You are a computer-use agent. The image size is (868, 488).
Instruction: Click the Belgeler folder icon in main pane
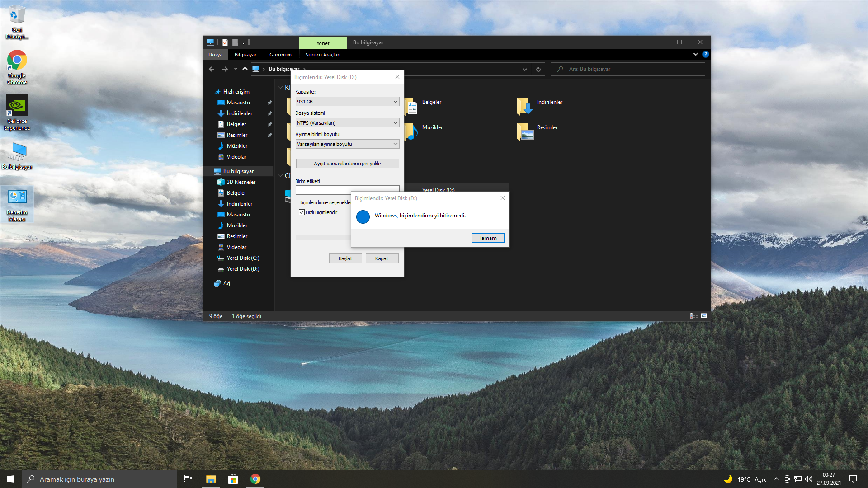(x=411, y=107)
